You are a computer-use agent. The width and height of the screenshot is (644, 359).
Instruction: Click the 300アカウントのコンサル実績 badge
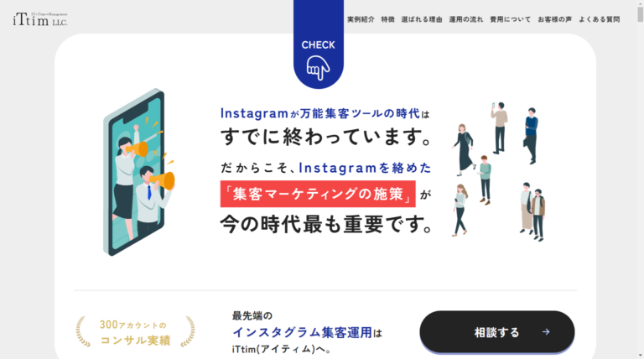point(135,332)
